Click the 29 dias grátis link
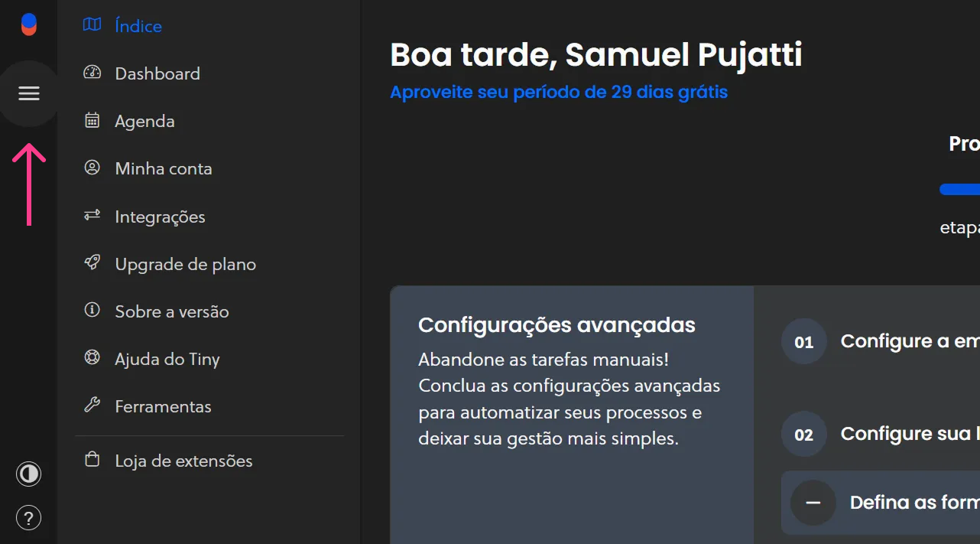The height and width of the screenshot is (544, 980). pos(558,93)
